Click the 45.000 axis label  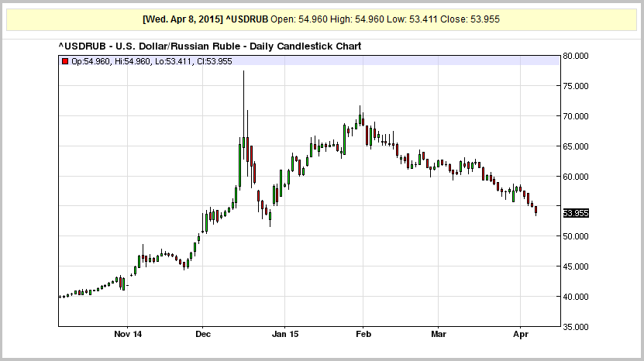pos(576,266)
